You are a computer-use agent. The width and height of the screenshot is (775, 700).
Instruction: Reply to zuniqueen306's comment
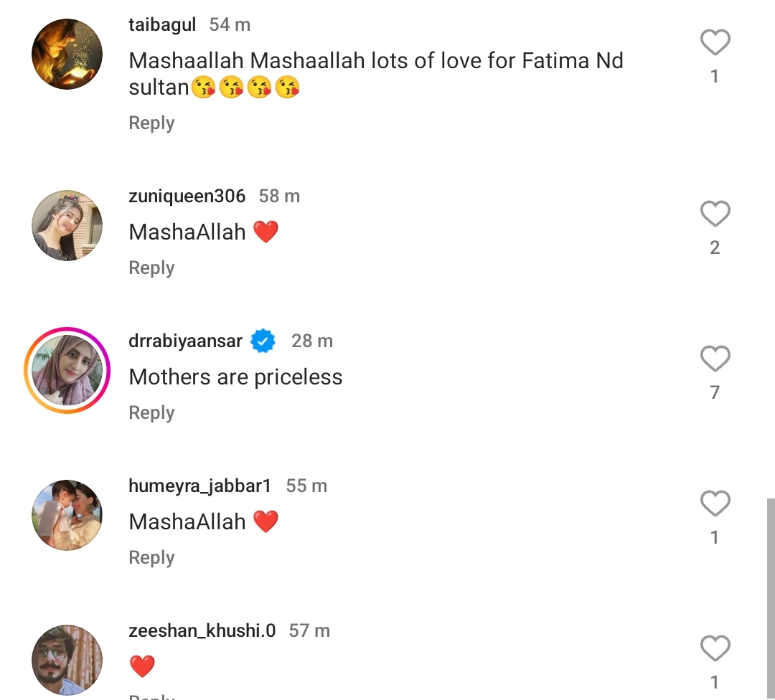[151, 268]
